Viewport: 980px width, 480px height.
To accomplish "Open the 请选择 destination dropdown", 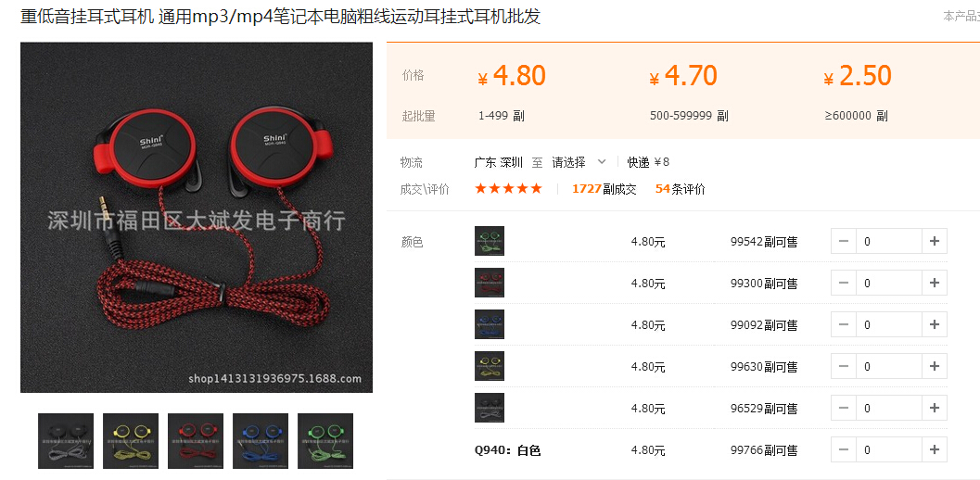I will point(579,162).
